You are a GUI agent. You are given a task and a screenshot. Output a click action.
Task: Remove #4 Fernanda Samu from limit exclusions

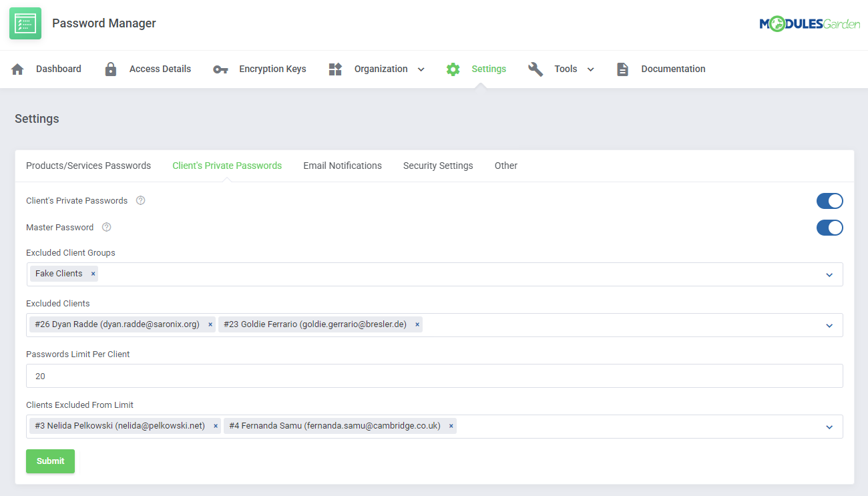tap(451, 426)
